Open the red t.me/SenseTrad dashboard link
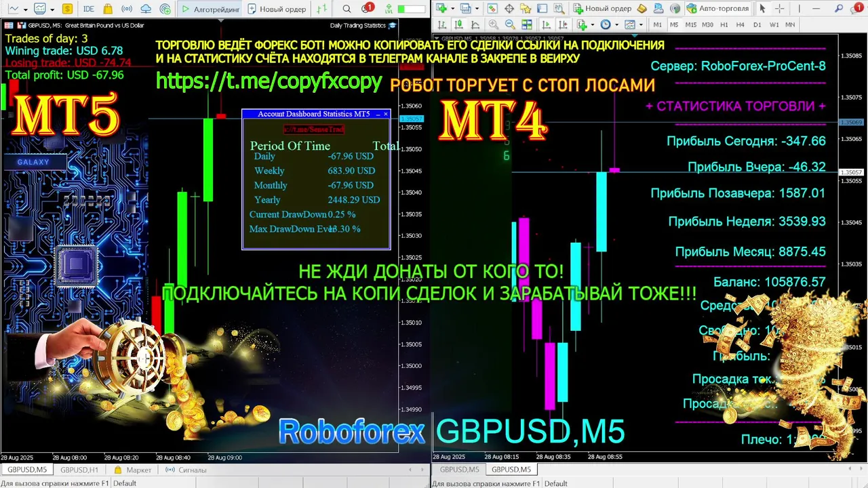This screenshot has height=488, width=868. click(313, 129)
